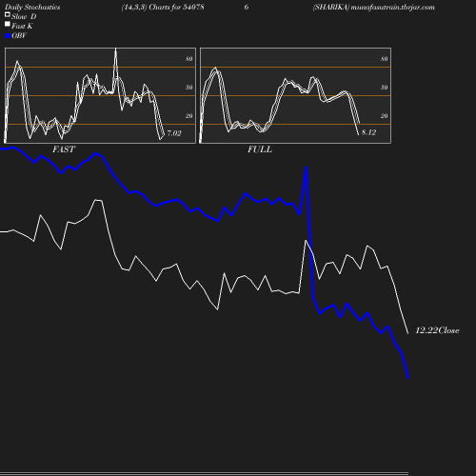Click the blue OBV legend swatch
476x476 pixels.
tap(8, 36)
